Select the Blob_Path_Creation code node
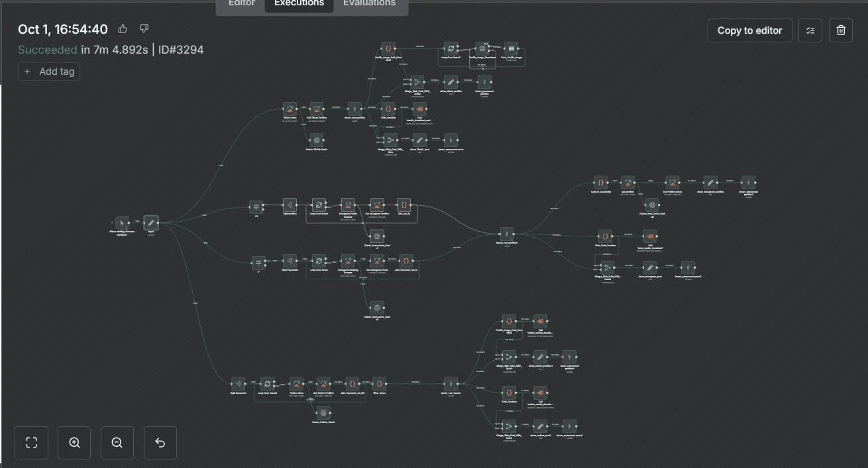The image size is (868, 468). [x=604, y=236]
